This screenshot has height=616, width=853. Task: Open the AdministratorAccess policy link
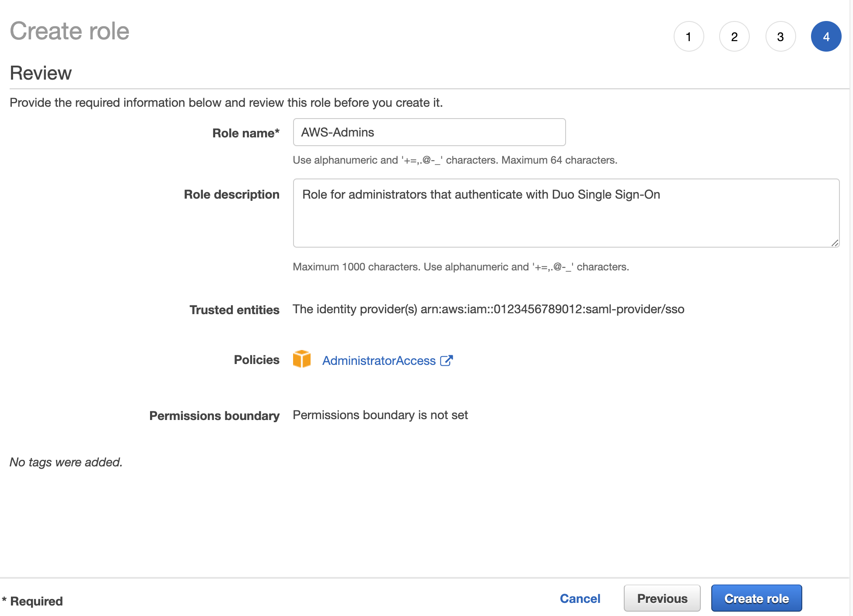[x=379, y=360]
